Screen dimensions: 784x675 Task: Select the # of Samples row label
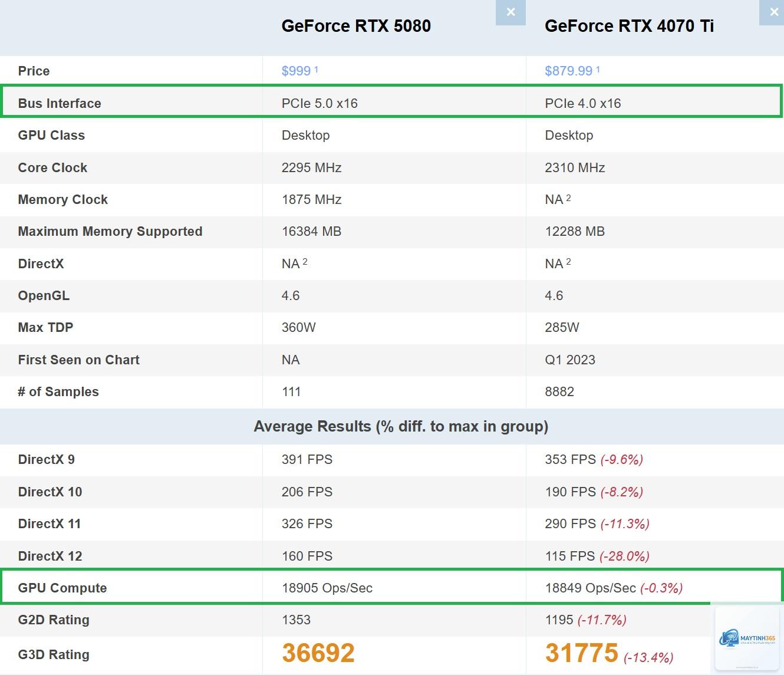pos(58,391)
